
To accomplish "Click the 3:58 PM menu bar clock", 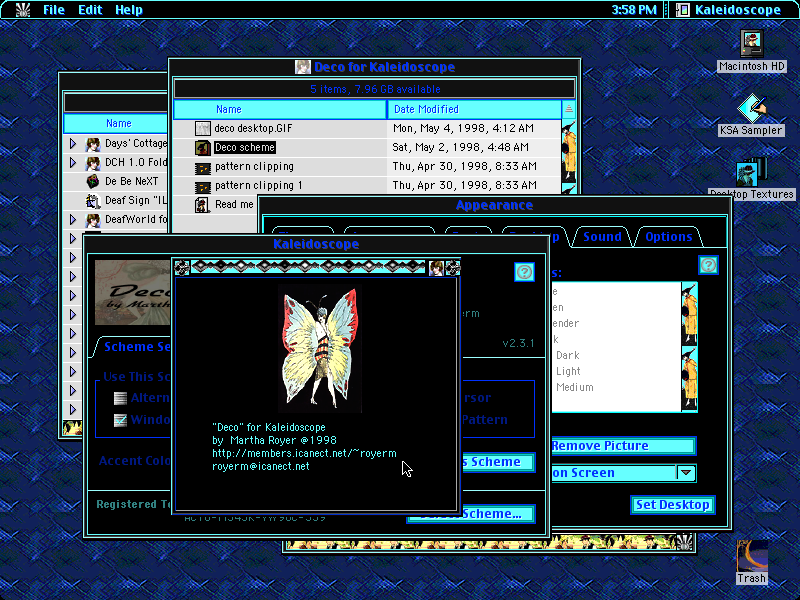I will (634, 10).
